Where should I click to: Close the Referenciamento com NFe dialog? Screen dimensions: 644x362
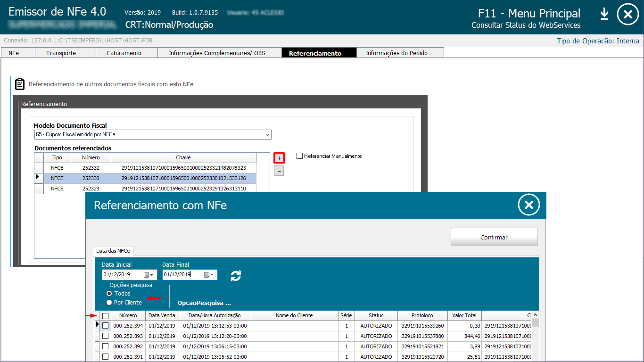528,205
